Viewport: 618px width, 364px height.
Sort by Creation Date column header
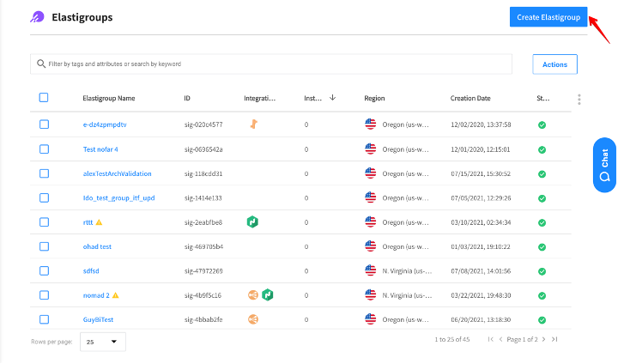tap(470, 99)
